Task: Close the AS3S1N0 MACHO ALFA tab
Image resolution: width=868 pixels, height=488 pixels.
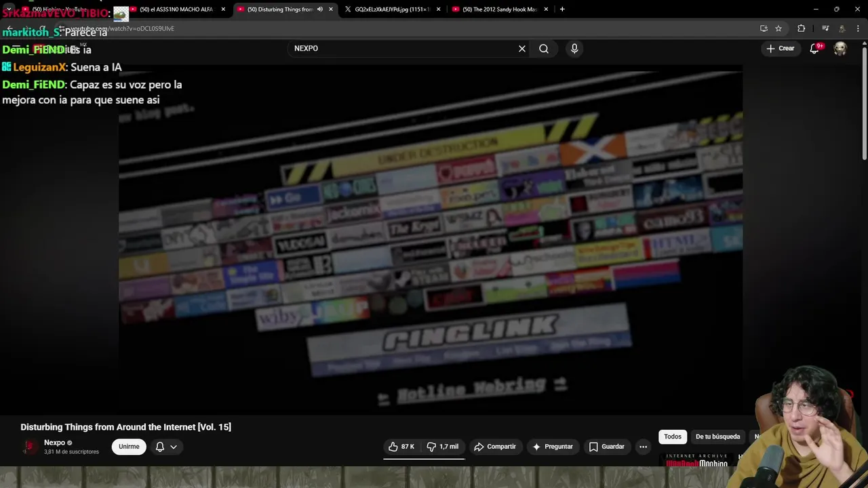Action: coord(223,9)
